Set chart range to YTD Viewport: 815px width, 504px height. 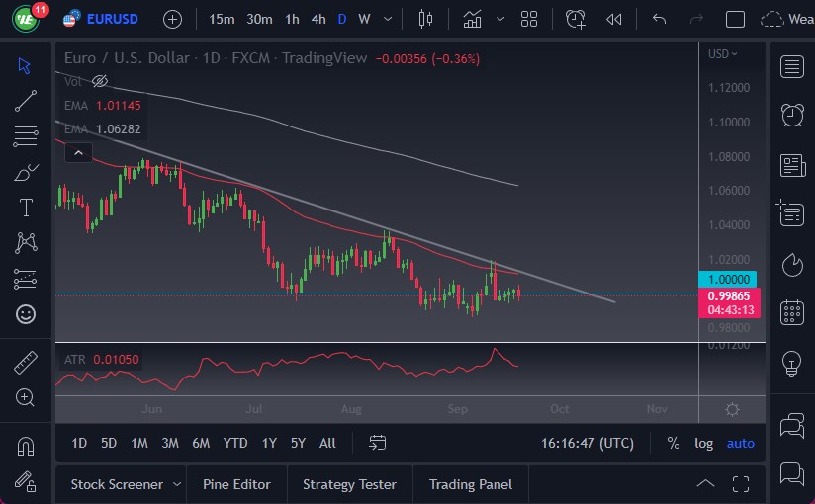pos(235,443)
